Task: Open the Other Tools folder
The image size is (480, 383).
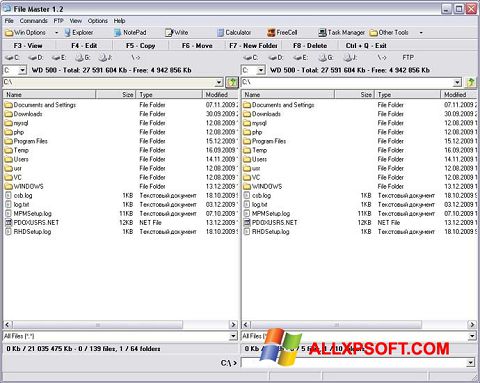Action: click(389, 33)
